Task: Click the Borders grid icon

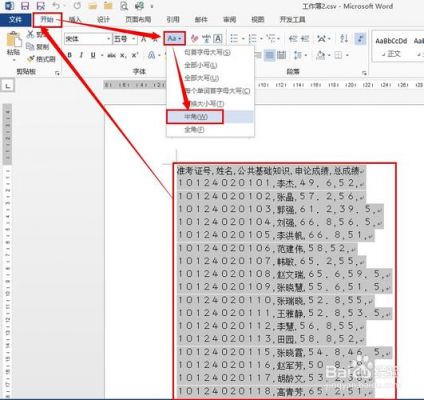Action: click(x=338, y=55)
